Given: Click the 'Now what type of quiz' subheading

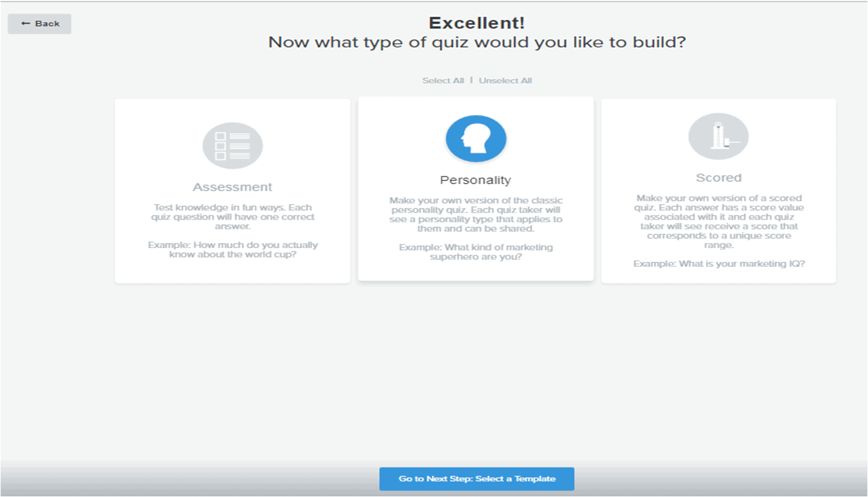Looking at the screenshot, I should click(477, 43).
